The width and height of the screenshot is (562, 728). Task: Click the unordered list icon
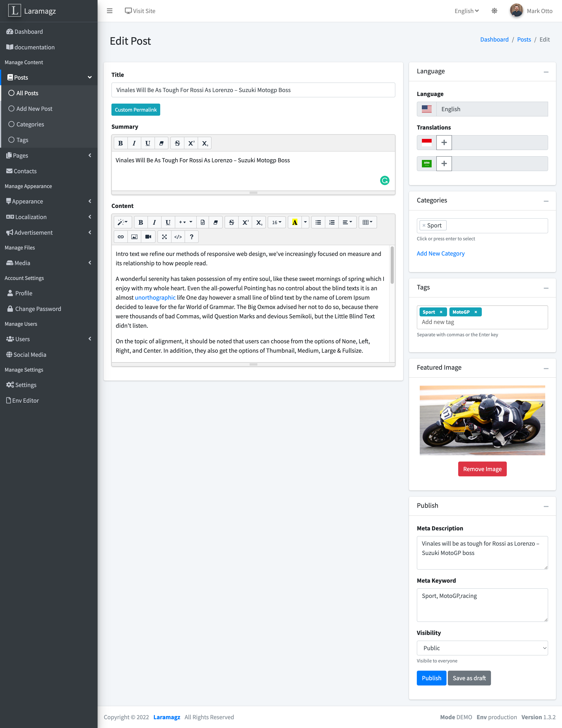pos(318,222)
